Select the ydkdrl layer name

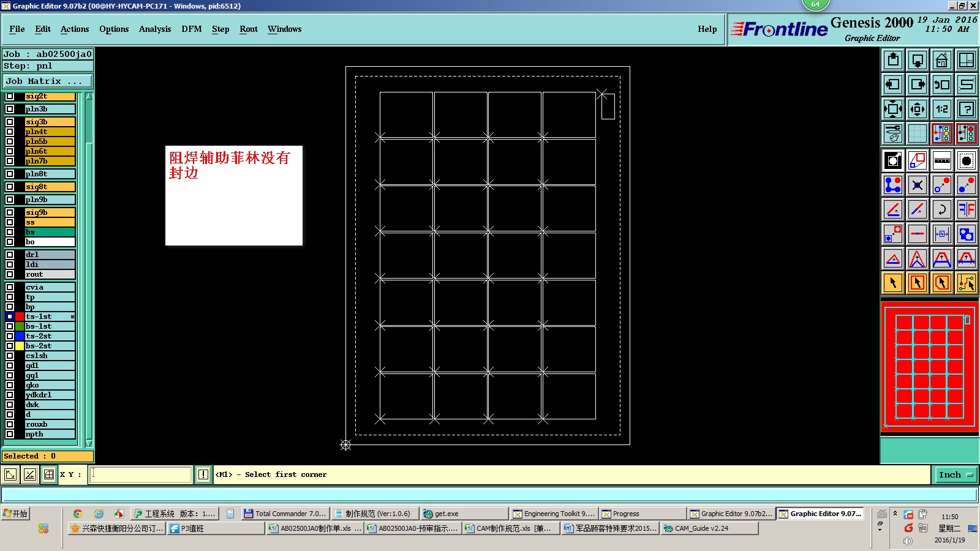[50, 395]
